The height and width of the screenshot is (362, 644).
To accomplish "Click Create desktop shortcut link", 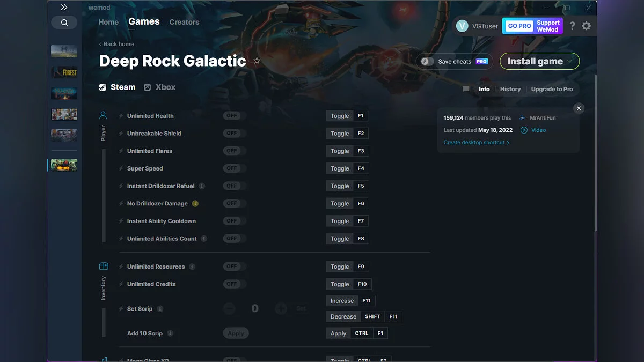I will coord(477,142).
